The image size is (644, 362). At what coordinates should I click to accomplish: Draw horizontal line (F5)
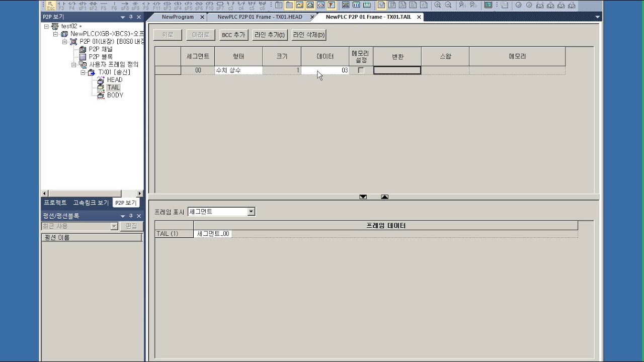[104, 5]
